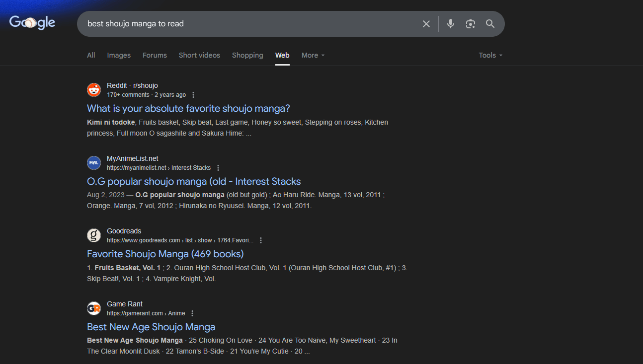Click the Goodreads favicon

pos(94,235)
